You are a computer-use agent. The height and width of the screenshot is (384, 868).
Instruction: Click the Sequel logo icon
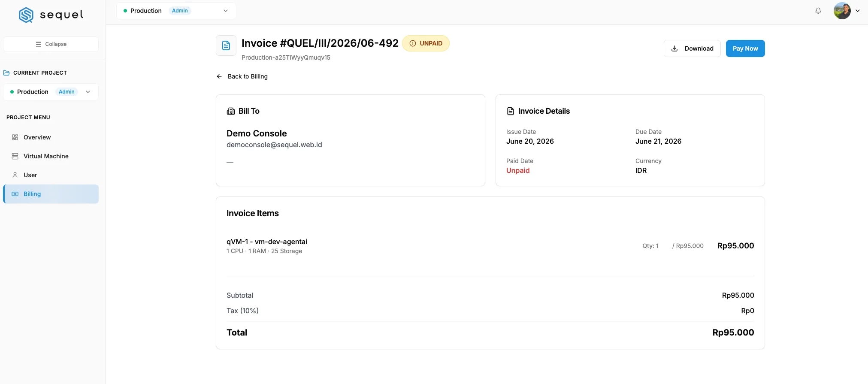[x=26, y=15]
